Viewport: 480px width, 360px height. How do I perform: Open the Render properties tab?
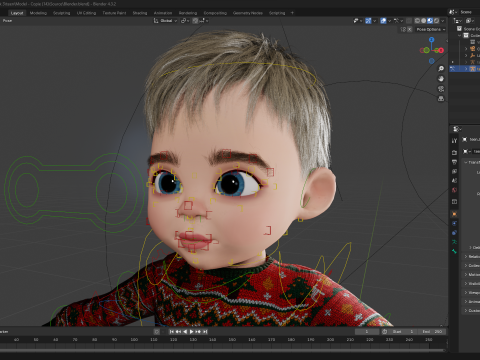pyautogui.click(x=454, y=152)
